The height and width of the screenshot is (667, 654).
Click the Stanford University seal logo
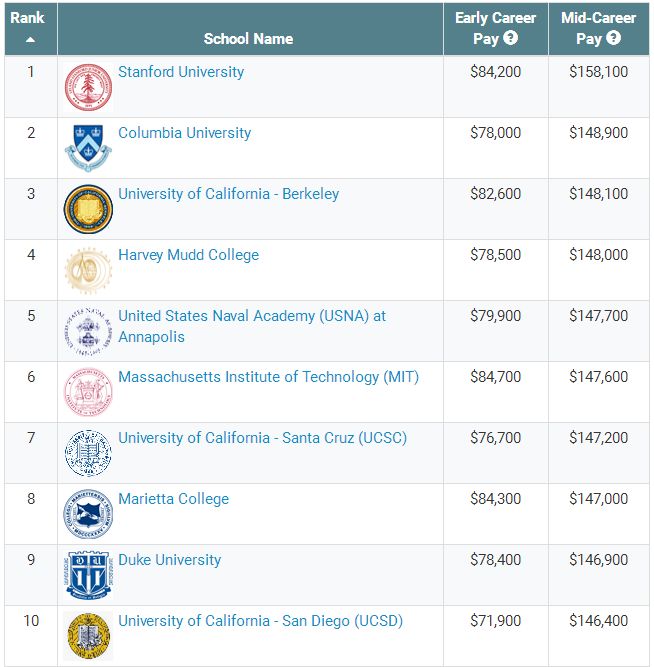pos(88,87)
